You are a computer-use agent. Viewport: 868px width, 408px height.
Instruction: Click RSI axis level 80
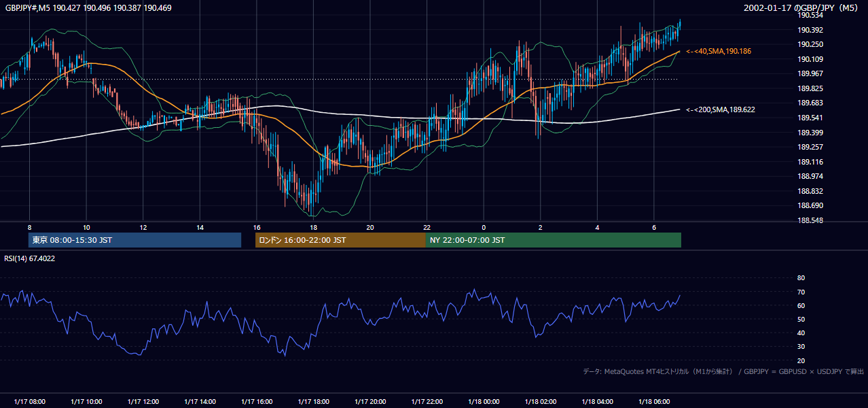pyautogui.click(x=801, y=278)
